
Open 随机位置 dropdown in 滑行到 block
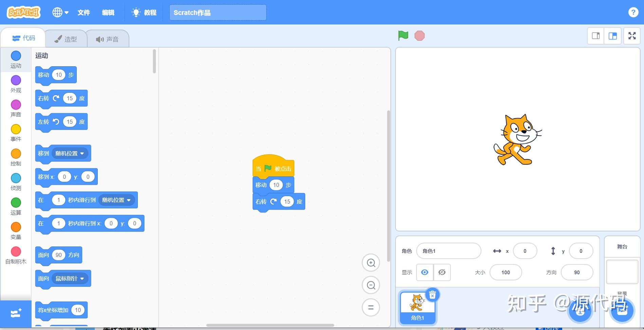pyautogui.click(x=116, y=200)
